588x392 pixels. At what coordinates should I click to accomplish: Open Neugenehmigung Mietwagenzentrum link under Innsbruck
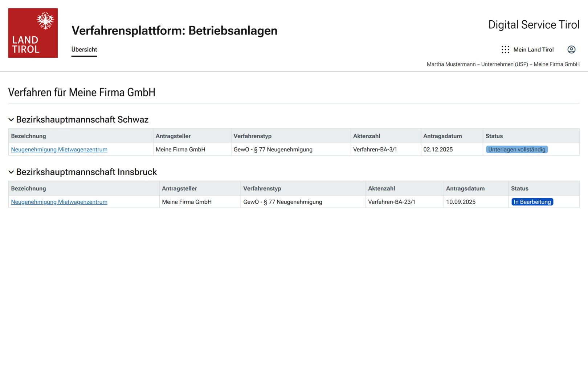tap(59, 202)
